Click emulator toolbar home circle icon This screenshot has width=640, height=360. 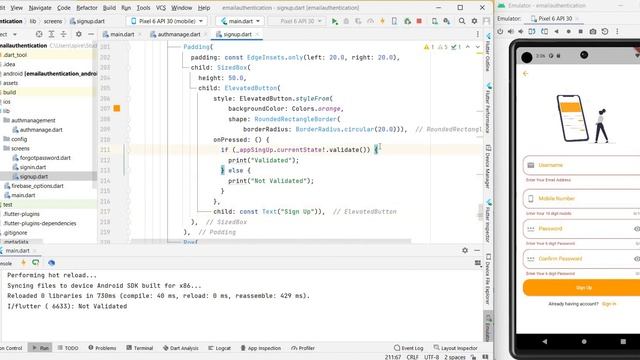[x=569, y=31]
